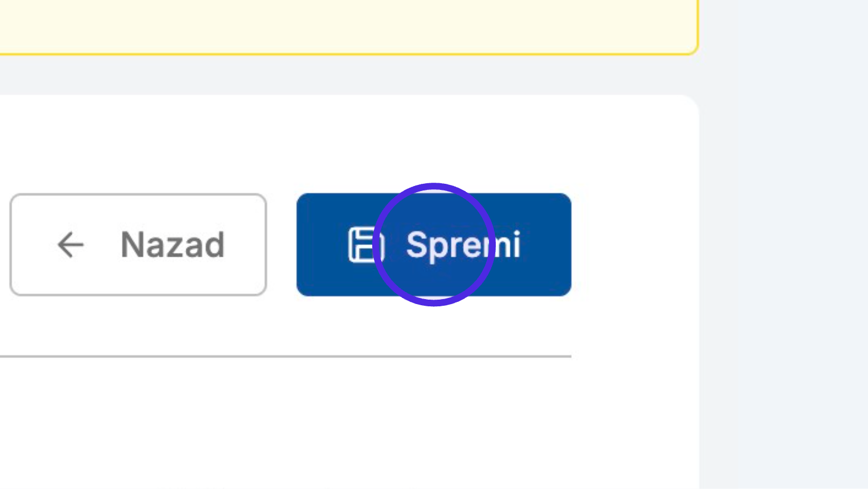Click the horizontal divider below the buttons
Screen dimensions: 868x489
point(285,356)
